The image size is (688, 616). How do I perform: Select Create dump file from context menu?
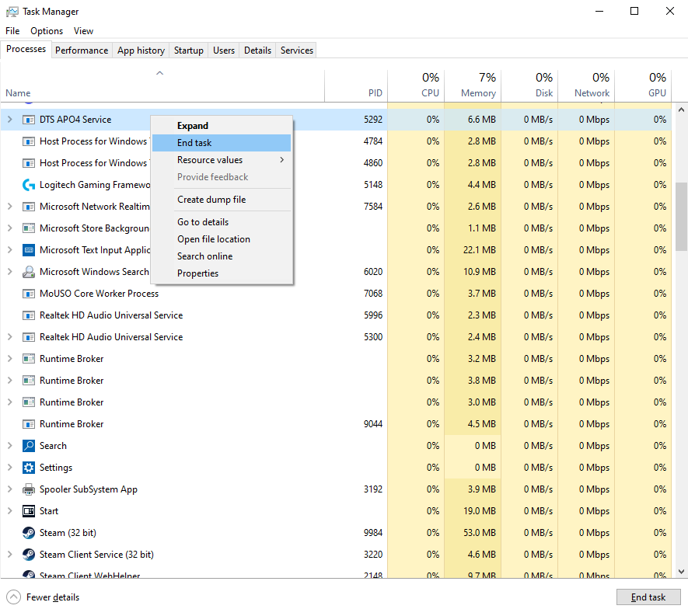pos(222,200)
